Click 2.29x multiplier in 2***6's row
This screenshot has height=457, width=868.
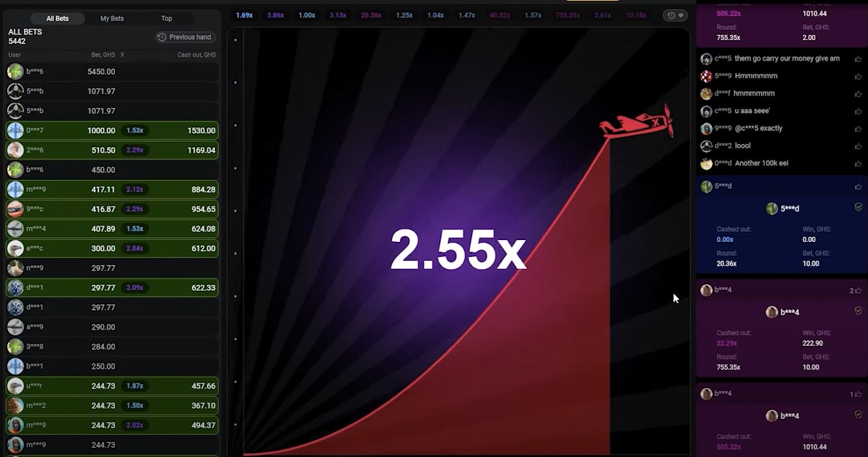point(135,151)
